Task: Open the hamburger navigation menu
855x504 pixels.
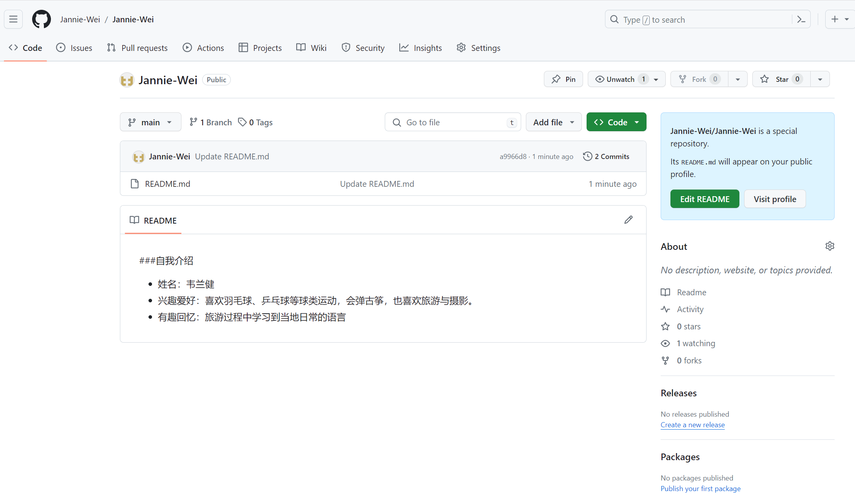Action: [x=13, y=19]
